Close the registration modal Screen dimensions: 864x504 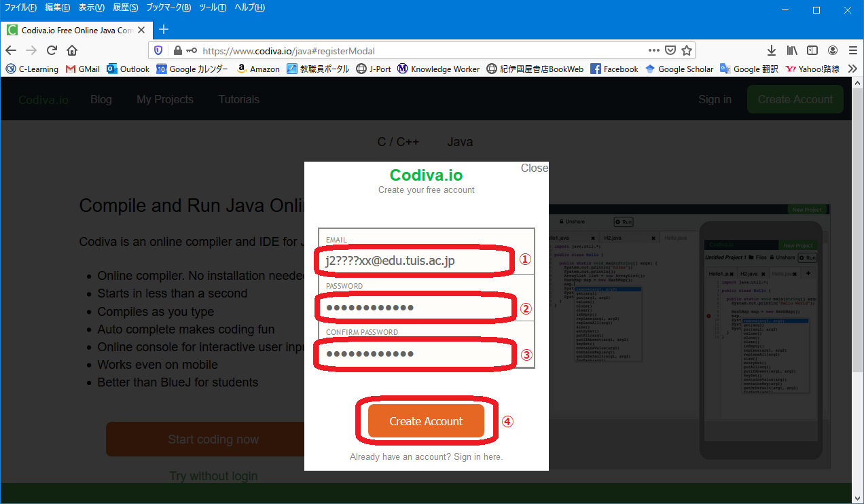coord(535,168)
